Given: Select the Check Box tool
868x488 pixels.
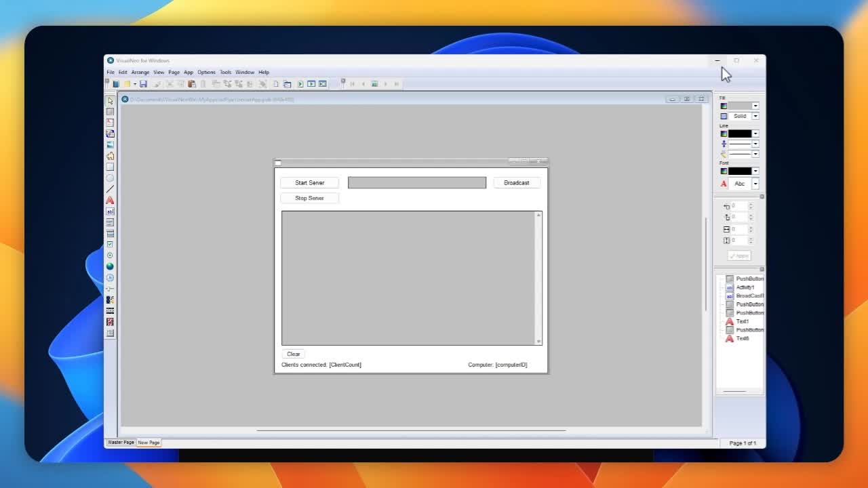Looking at the screenshot, I should click(x=110, y=245).
